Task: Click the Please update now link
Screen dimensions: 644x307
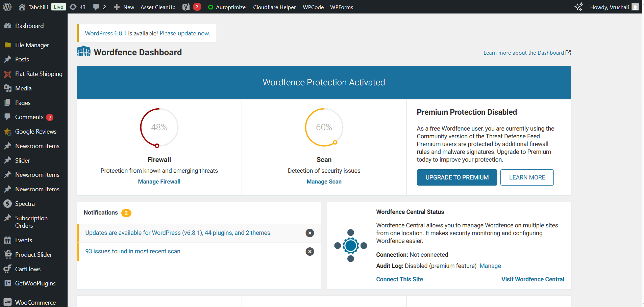Action: 184,33
